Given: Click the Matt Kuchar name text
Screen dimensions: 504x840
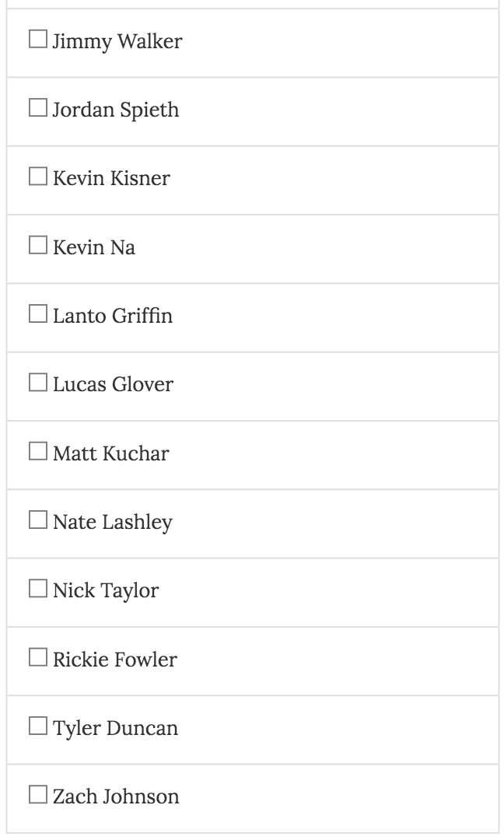Looking at the screenshot, I should 111,453.
